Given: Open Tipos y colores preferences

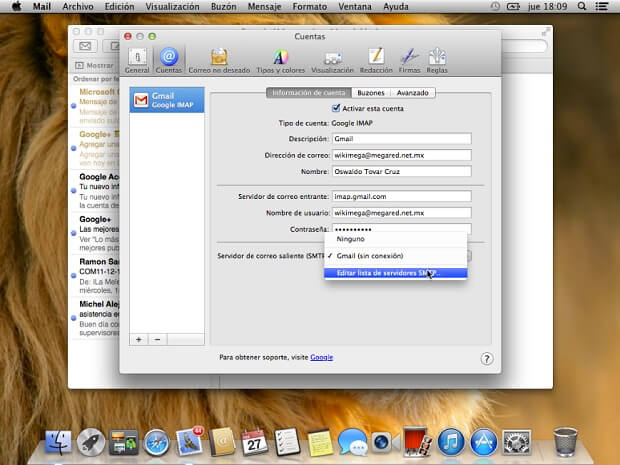Looking at the screenshot, I should (x=280, y=61).
